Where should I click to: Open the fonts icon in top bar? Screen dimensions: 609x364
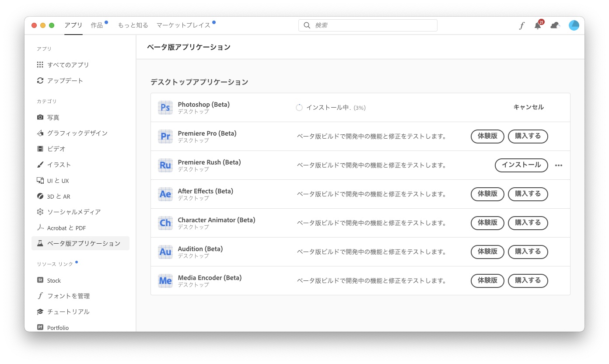coord(521,25)
